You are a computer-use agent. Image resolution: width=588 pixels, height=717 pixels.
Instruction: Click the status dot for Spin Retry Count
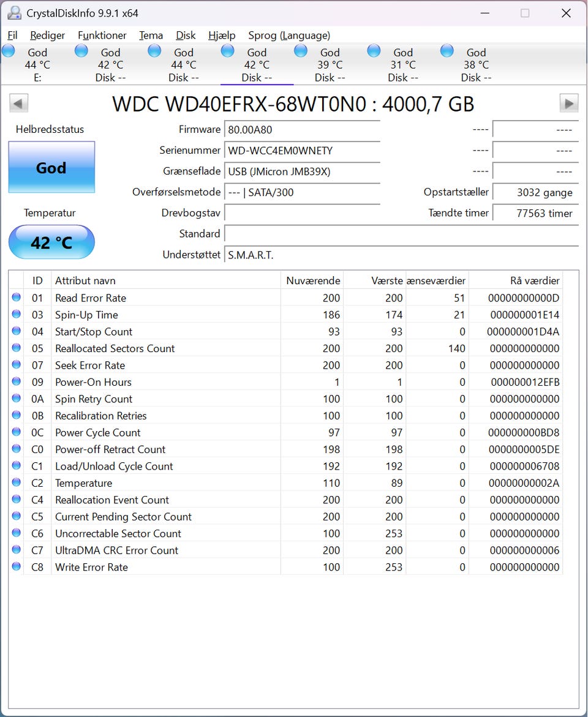pyautogui.click(x=17, y=398)
